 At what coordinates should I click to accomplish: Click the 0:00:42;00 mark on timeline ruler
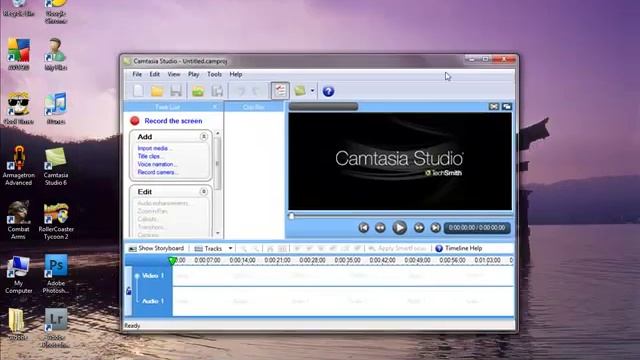point(382,260)
